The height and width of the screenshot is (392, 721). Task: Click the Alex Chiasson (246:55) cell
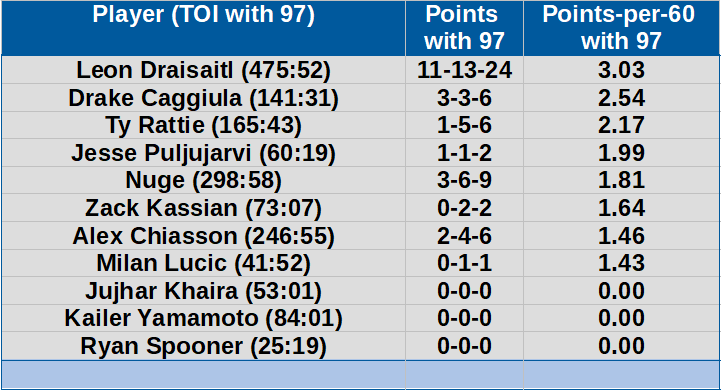pos(203,236)
